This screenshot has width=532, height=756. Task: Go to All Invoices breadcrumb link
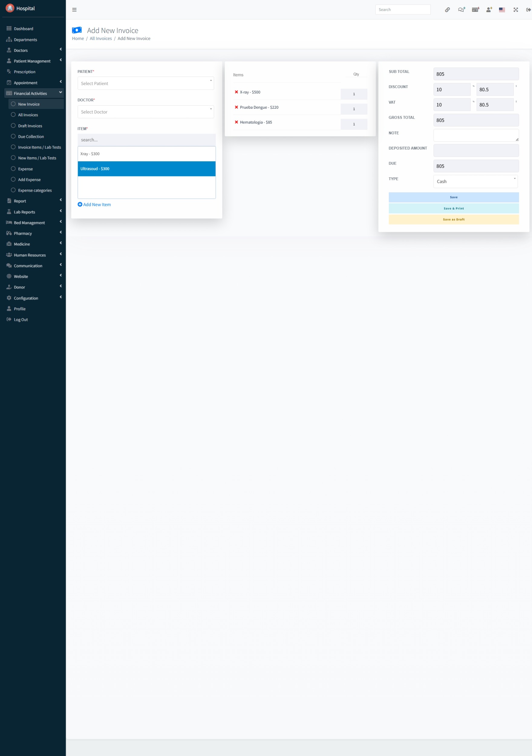(x=101, y=38)
